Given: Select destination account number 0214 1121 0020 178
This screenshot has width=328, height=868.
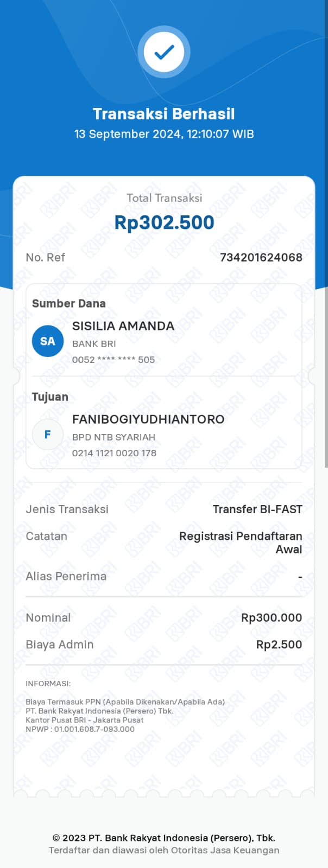Looking at the screenshot, I should (114, 453).
